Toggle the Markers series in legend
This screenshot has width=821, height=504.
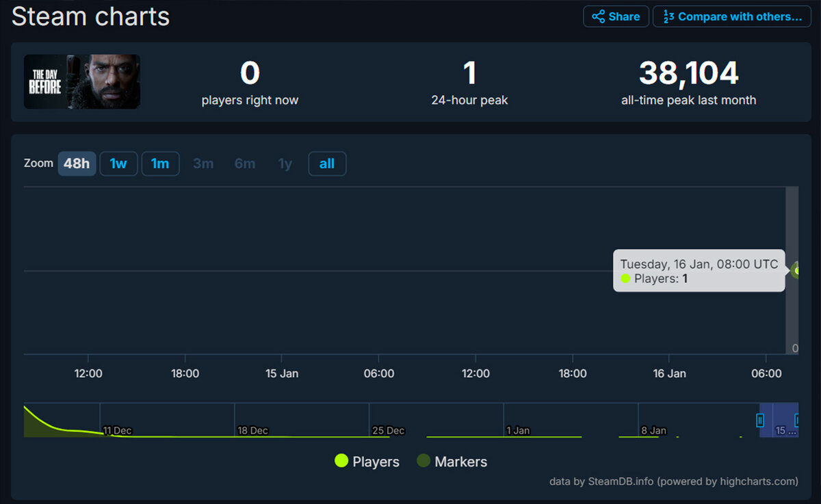[x=452, y=462]
